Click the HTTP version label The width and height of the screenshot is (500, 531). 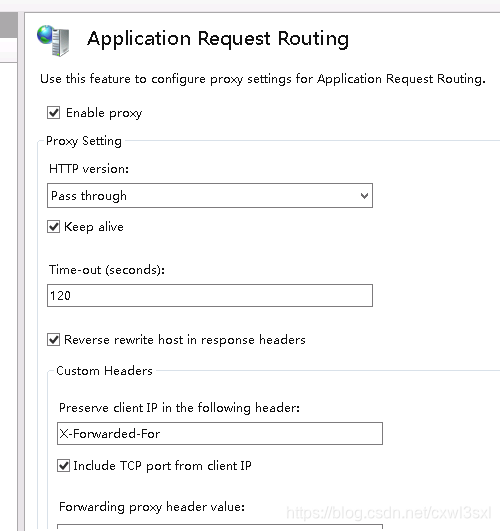point(89,169)
